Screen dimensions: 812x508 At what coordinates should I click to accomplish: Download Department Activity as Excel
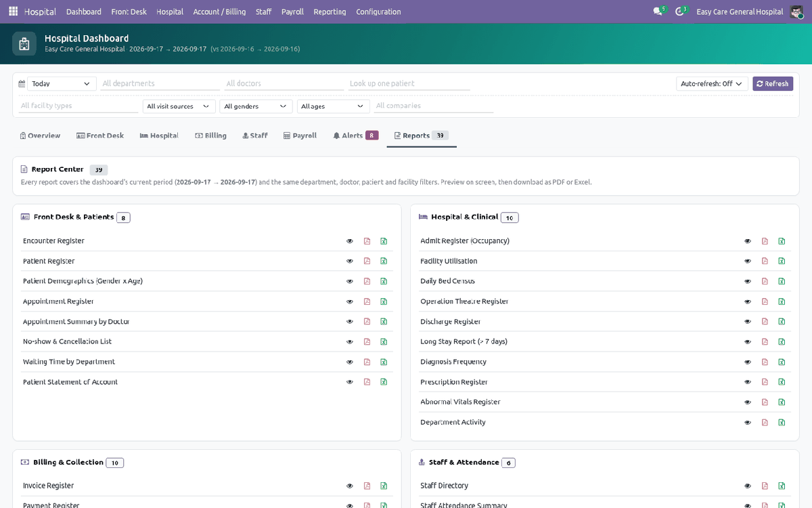782,423
